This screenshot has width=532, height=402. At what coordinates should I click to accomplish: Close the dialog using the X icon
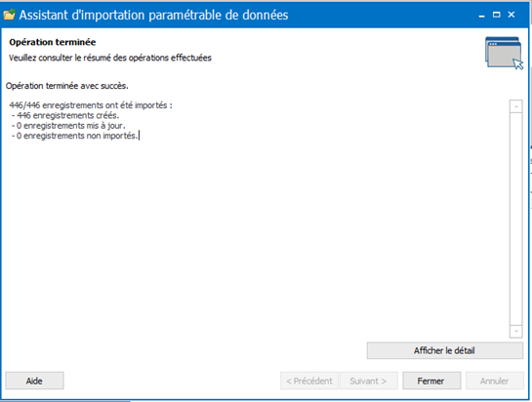click(512, 15)
